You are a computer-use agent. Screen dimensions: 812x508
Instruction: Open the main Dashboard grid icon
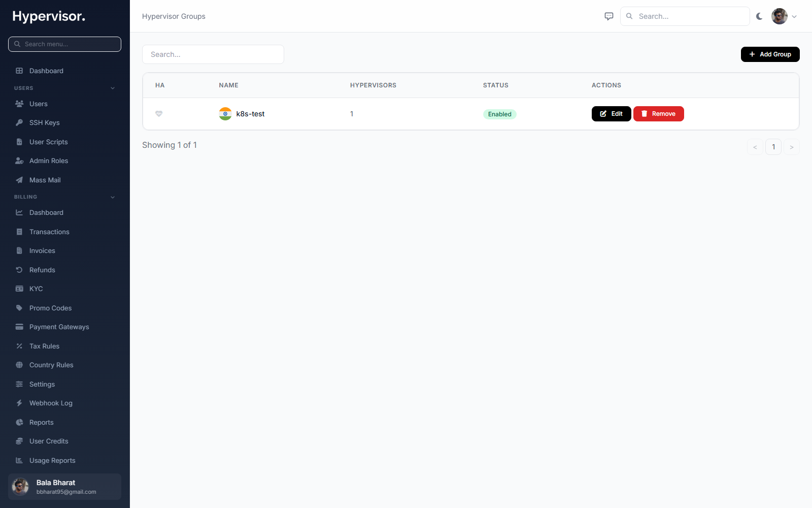tap(19, 71)
